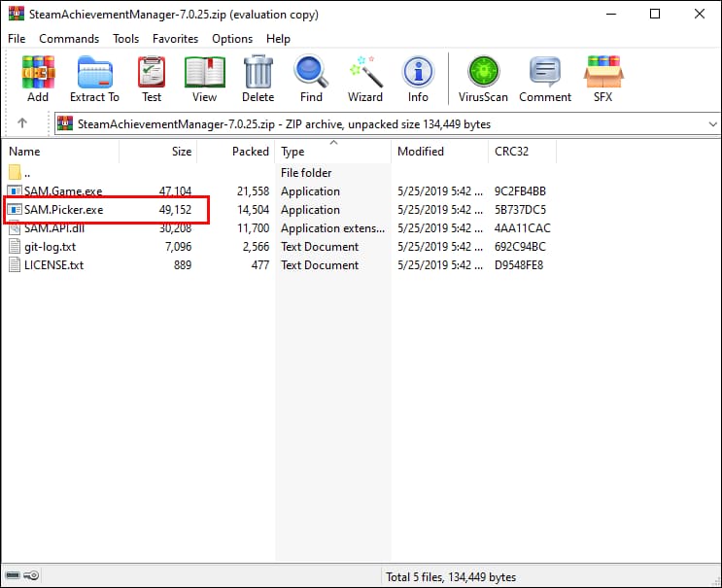This screenshot has width=722, height=588.
Task: Sort by the Name column header
Action: pyautogui.click(x=60, y=152)
